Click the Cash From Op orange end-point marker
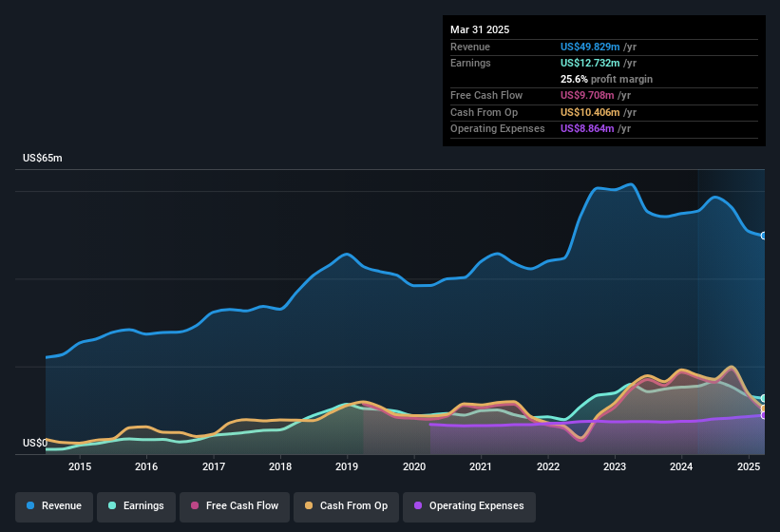 click(764, 408)
